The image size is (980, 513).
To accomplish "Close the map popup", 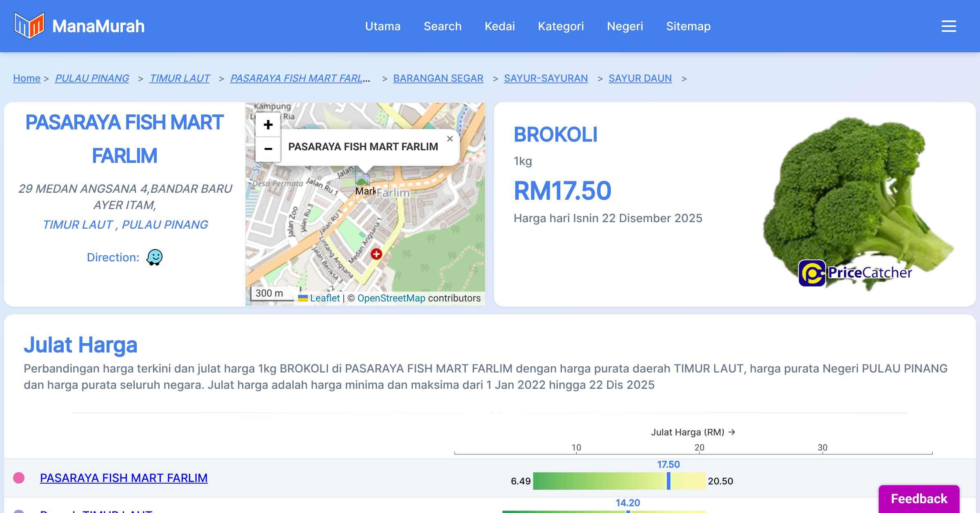I will pyautogui.click(x=450, y=139).
